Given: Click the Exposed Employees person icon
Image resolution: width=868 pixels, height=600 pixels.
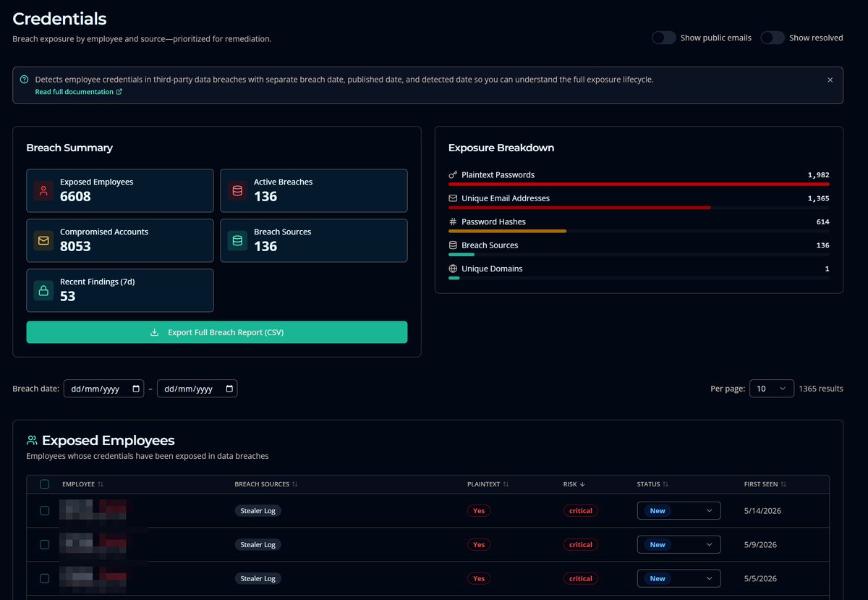Looking at the screenshot, I should coord(43,191).
